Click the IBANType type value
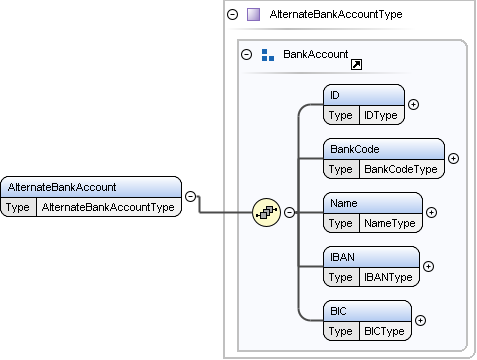 point(388,277)
